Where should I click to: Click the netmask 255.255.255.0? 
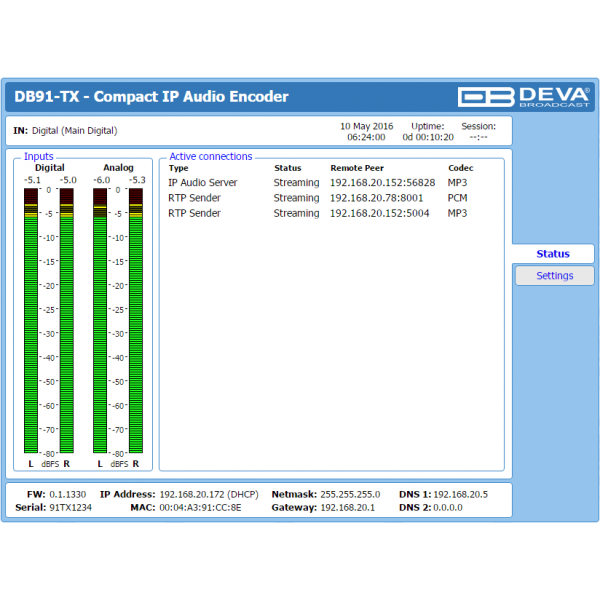(x=350, y=494)
